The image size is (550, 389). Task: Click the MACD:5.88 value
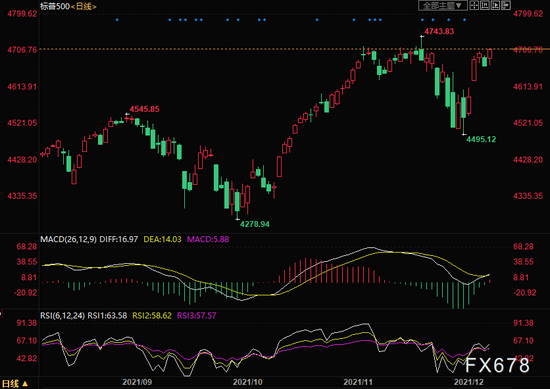(x=208, y=239)
